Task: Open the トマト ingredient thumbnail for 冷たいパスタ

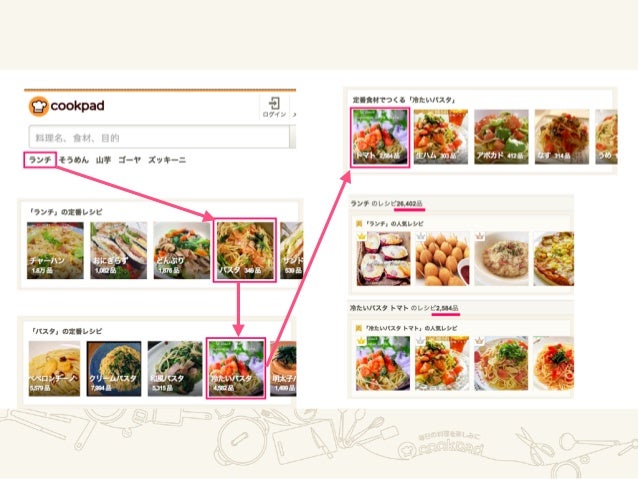Action: point(380,137)
